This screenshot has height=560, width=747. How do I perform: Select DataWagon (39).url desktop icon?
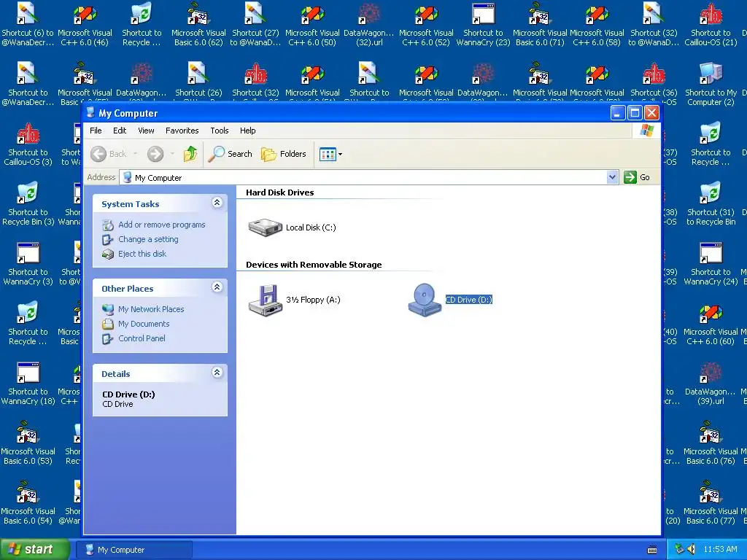pyautogui.click(x=711, y=384)
